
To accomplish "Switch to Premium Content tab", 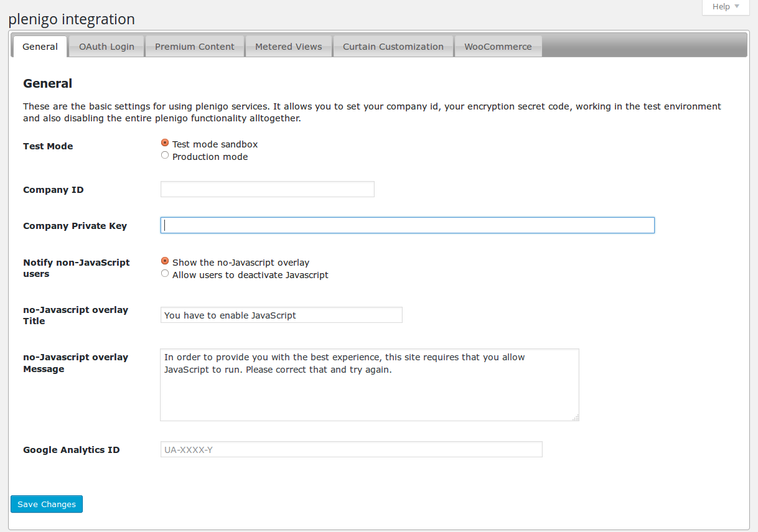I will tap(195, 47).
